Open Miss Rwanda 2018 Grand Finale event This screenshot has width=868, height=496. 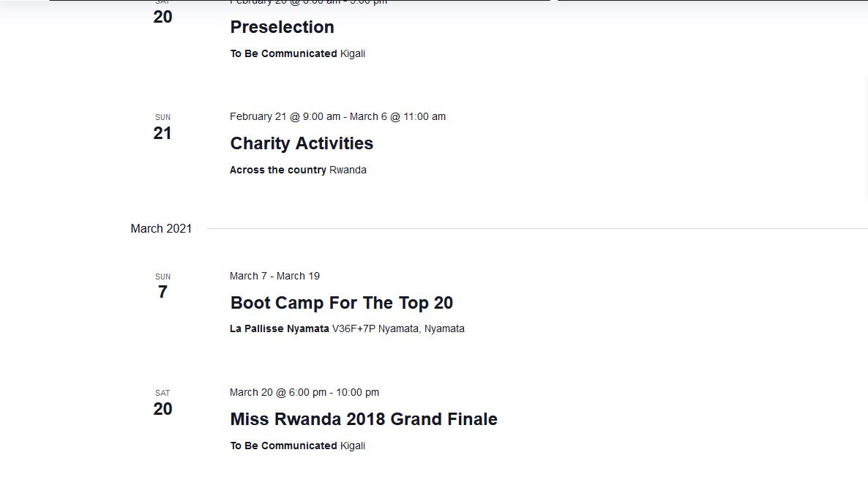click(x=364, y=419)
